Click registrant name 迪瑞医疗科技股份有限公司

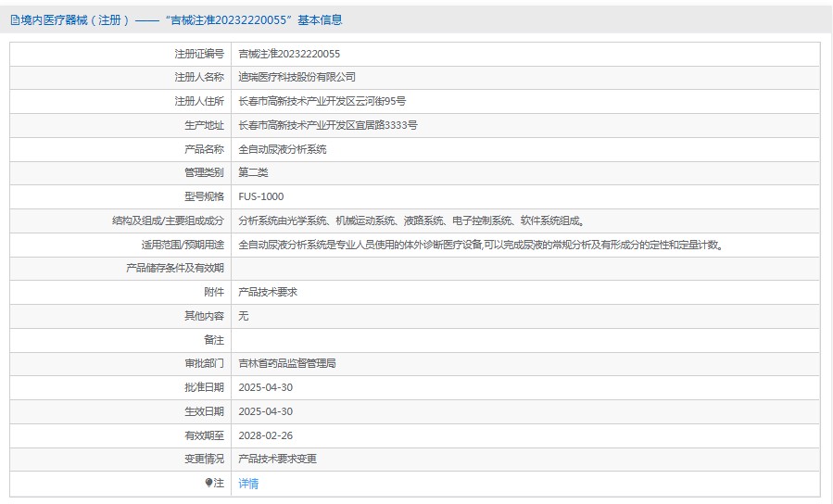pos(297,77)
